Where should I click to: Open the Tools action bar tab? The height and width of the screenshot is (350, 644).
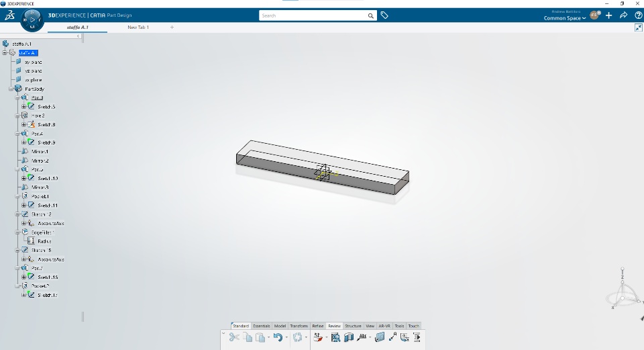[x=399, y=326]
